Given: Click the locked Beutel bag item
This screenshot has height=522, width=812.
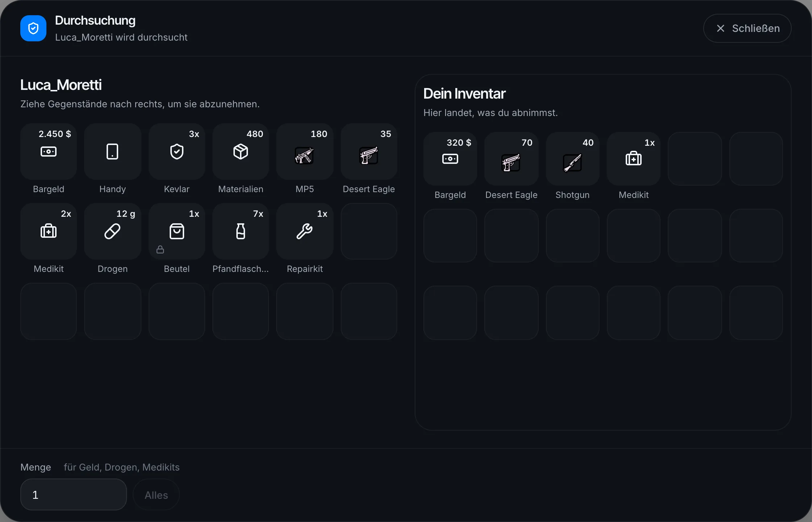Looking at the screenshot, I should [177, 231].
